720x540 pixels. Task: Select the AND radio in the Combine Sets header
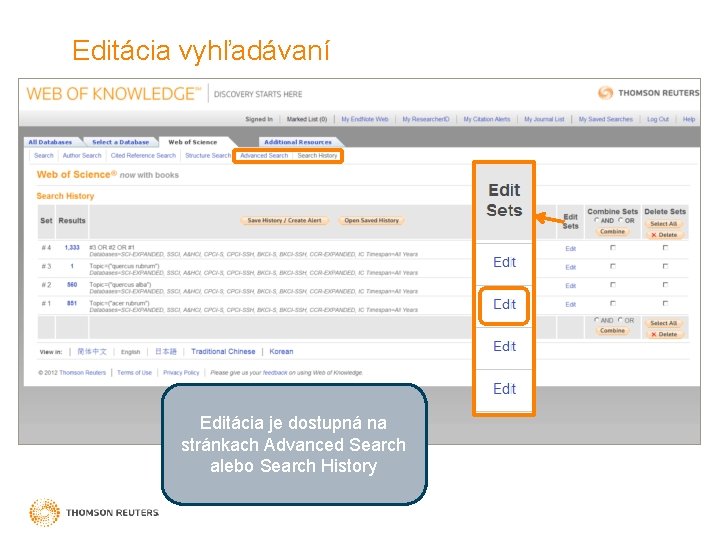[596, 220]
